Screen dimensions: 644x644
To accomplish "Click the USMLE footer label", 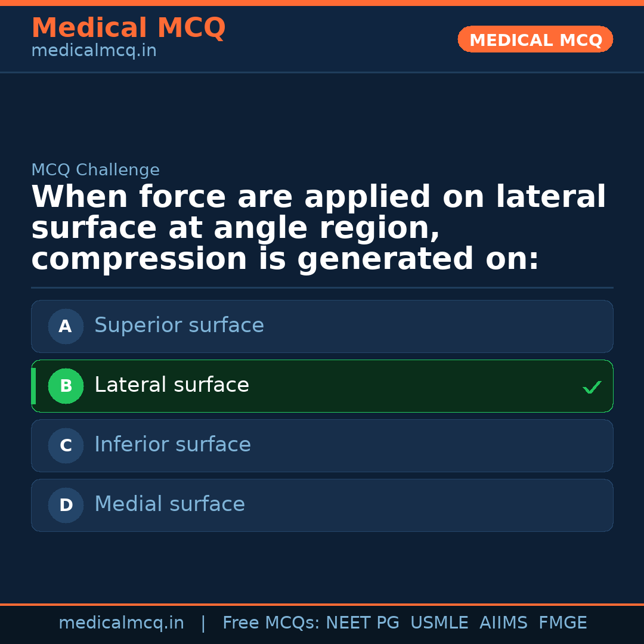I will click(x=439, y=622).
